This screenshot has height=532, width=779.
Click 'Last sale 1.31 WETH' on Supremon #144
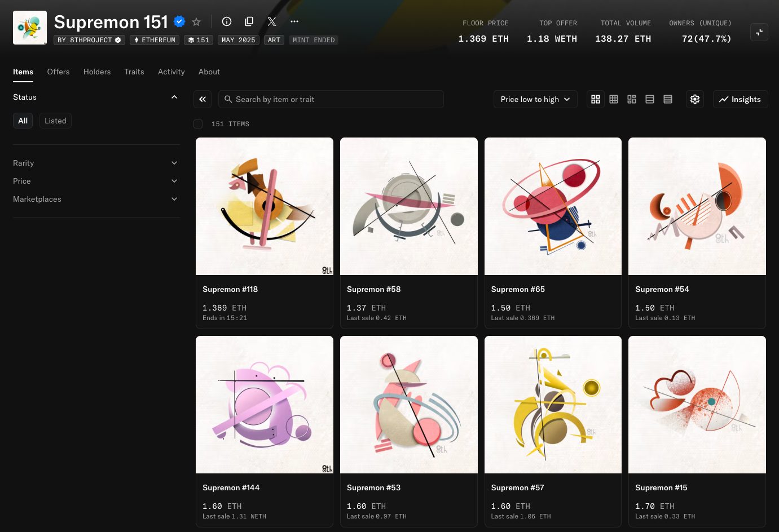(234, 516)
